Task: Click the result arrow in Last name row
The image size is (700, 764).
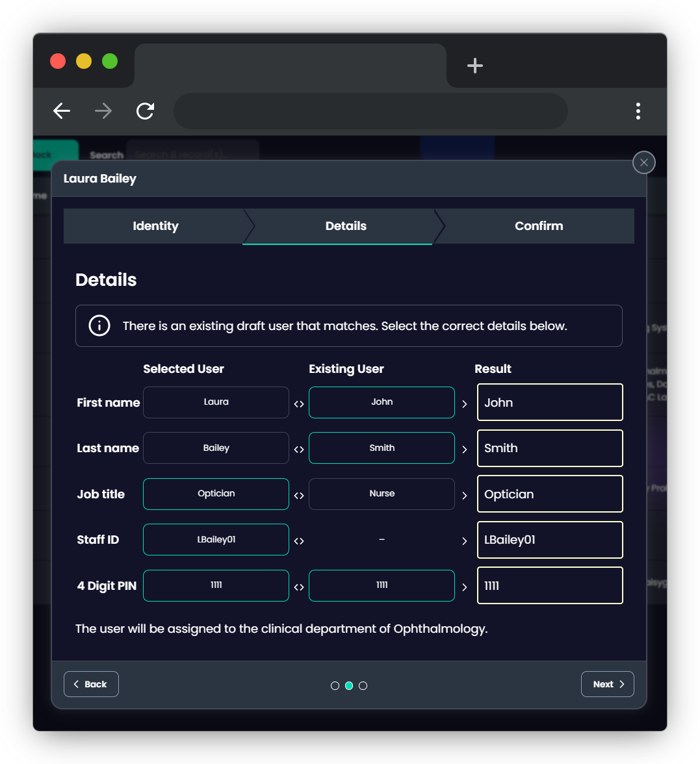Action: [x=465, y=450]
